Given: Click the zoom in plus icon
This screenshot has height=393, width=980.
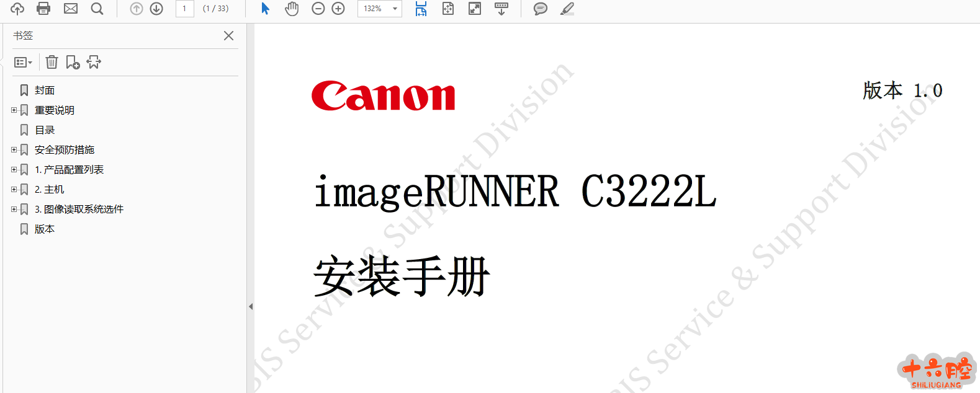Looking at the screenshot, I should 338,9.
